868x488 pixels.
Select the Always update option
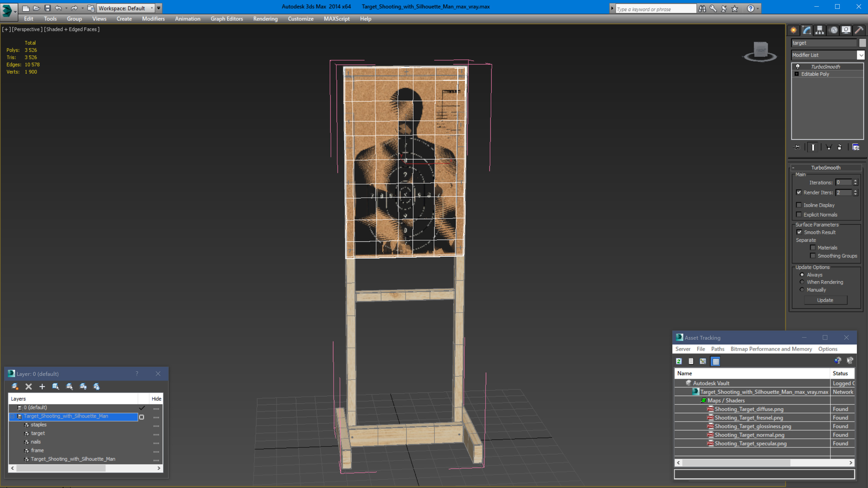(x=802, y=275)
